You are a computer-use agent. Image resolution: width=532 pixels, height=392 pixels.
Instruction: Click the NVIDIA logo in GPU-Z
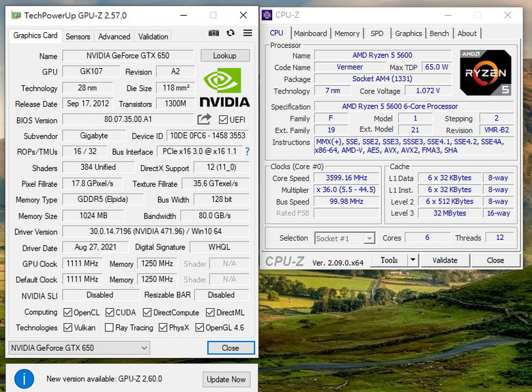click(224, 87)
